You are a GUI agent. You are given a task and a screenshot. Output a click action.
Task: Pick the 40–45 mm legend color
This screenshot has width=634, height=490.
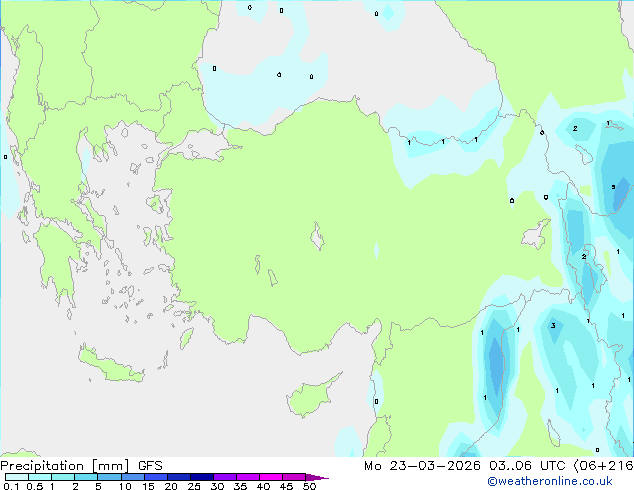coord(271,477)
